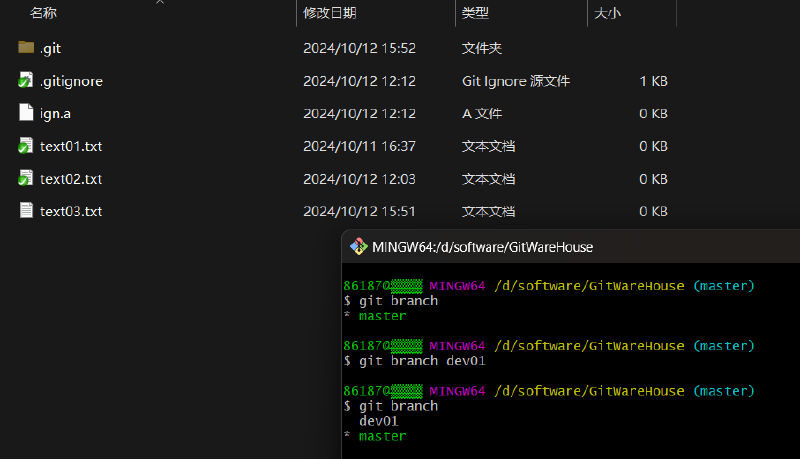Sort files by 类型 column header
This screenshot has width=800, height=459.
coord(475,13)
